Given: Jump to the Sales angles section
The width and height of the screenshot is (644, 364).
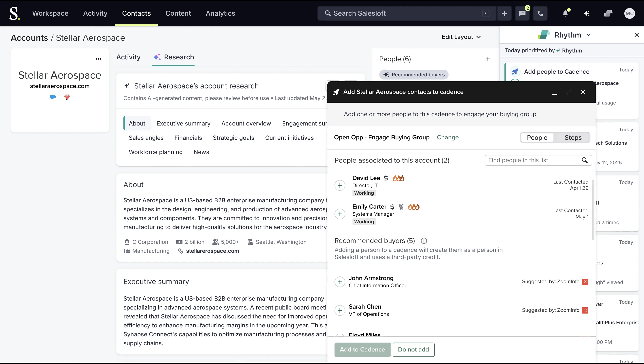Looking at the screenshot, I should [146, 138].
